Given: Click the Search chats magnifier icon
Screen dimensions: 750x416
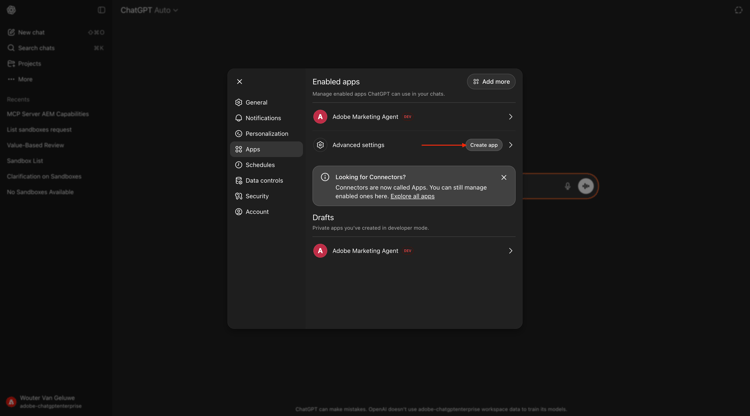Looking at the screenshot, I should point(11,48).
